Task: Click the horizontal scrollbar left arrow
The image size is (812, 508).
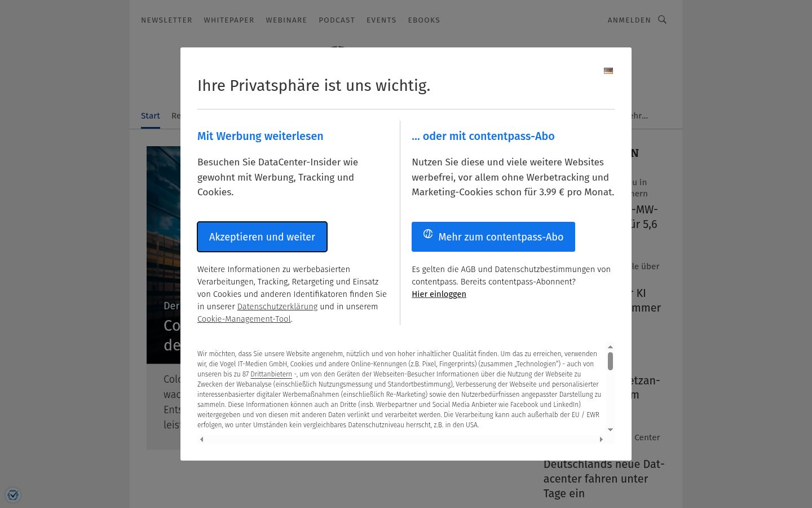Action: [x=202, y=439]
